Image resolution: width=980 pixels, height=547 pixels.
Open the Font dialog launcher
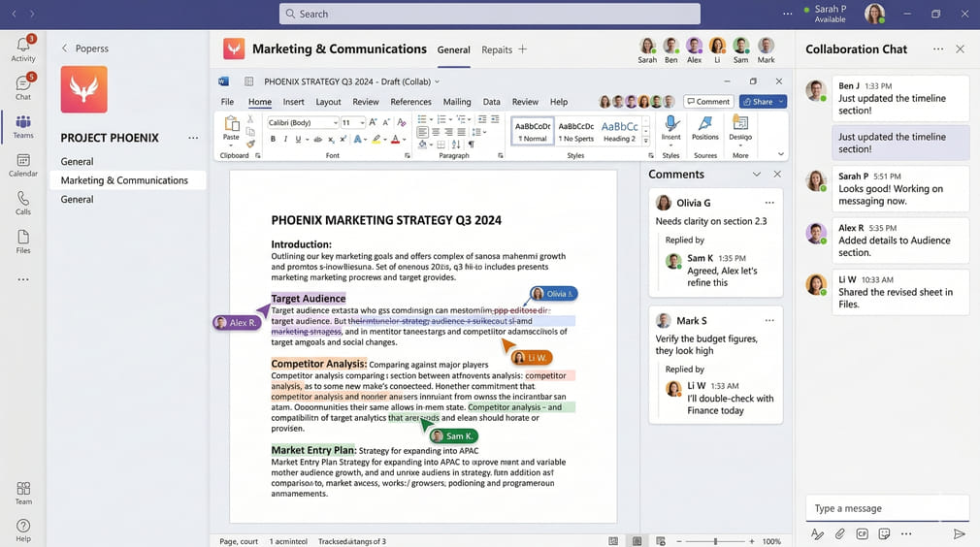click(407, 155)
